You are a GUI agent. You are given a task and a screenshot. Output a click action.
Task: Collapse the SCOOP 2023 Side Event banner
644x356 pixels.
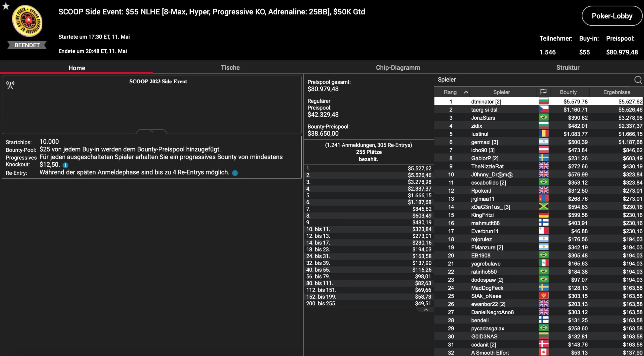pos(151,131)
